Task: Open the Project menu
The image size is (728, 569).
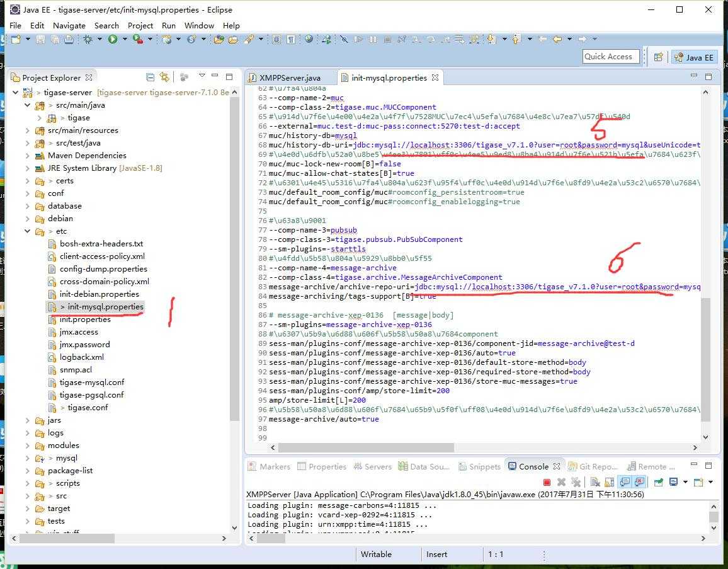Action: tap(140, 26)
